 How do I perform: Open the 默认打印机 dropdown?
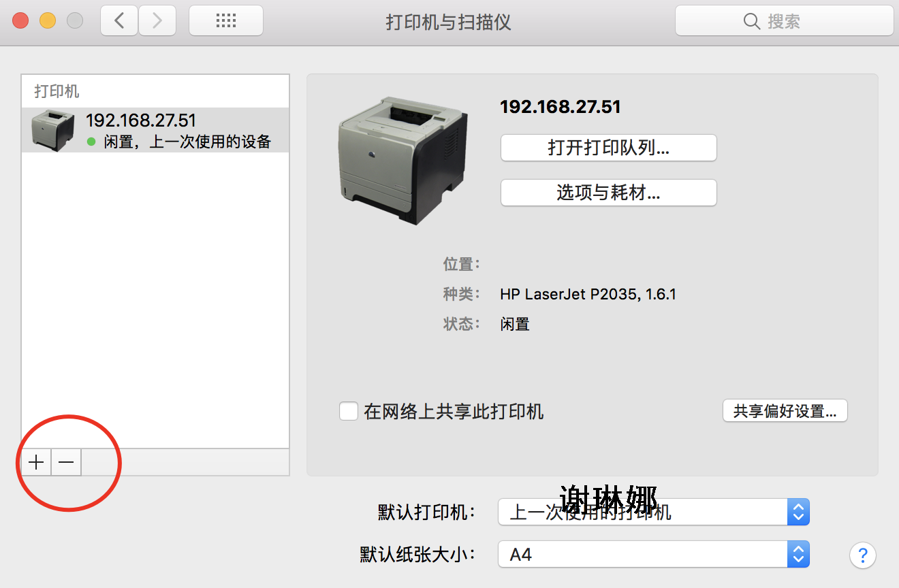654,512
